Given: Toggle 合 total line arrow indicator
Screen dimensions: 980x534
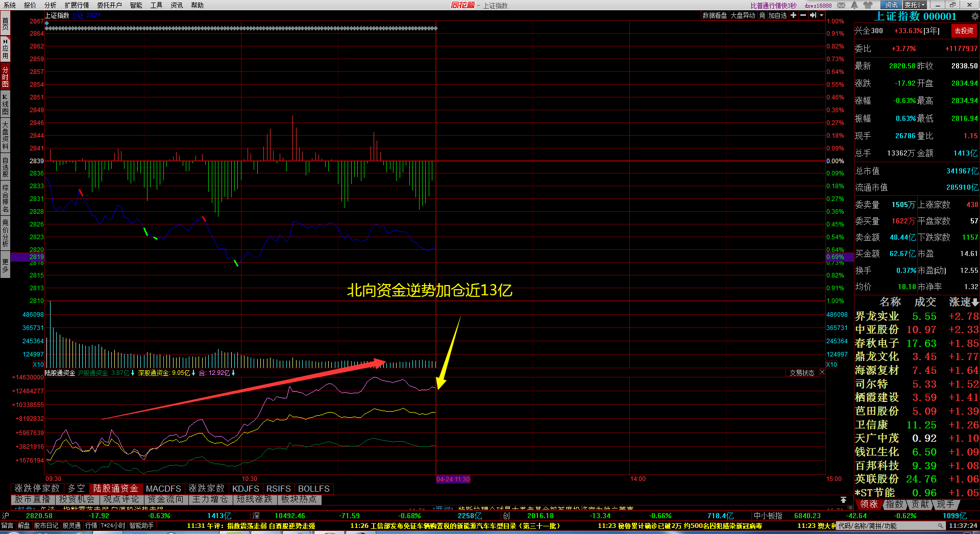Looking at the screenshot, I should click(x=233, y=373).
